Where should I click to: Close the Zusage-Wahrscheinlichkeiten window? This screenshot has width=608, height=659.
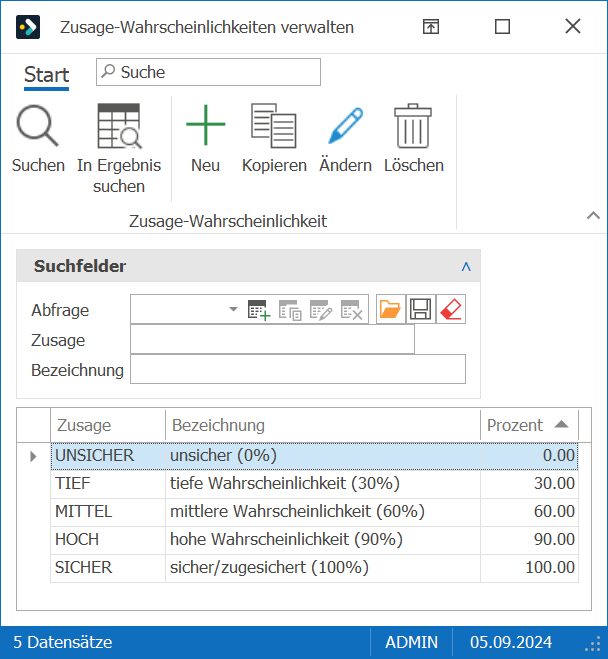[573, 26]
